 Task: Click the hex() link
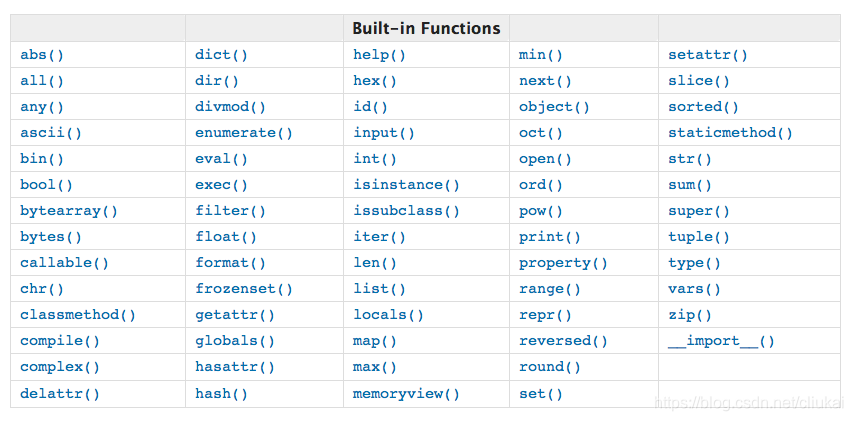pos(375,81)
